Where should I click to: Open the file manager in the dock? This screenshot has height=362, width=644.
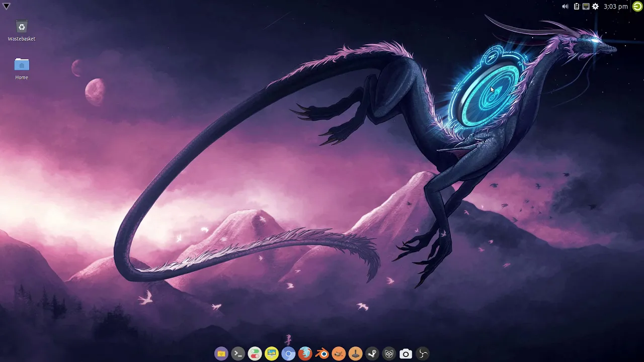point(221,354)
